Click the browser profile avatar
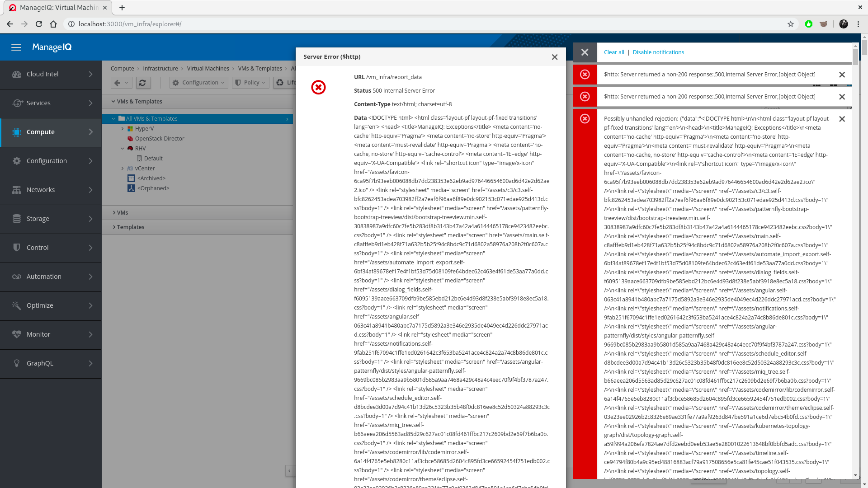Screen dimensions: 868x488 (x=844, y=24)
